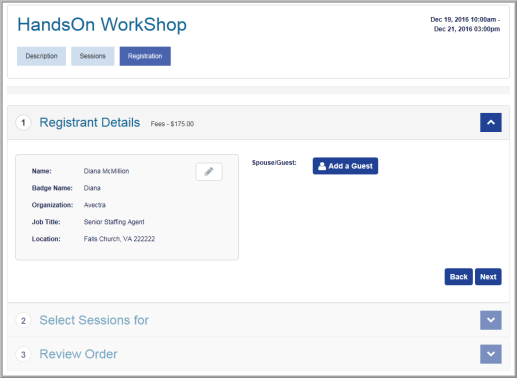
Task: Click the Add a Guest button label
Action: (350, 166)
